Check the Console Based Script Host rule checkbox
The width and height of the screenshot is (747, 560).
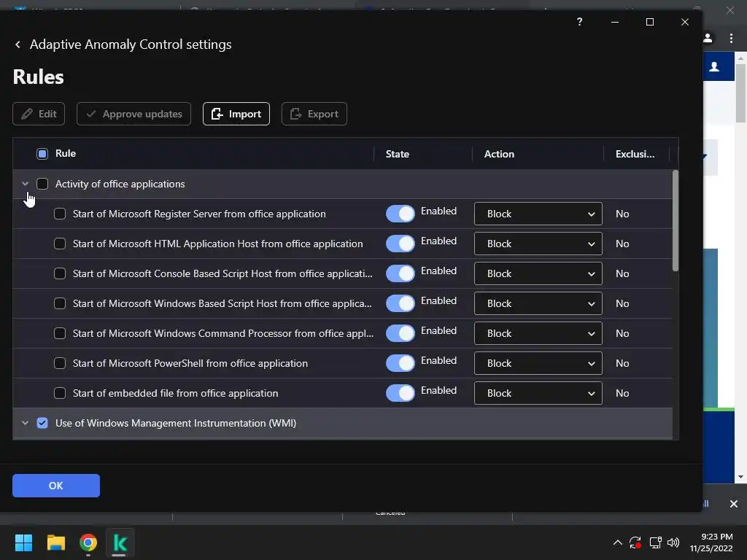click(x=60, y=273)
